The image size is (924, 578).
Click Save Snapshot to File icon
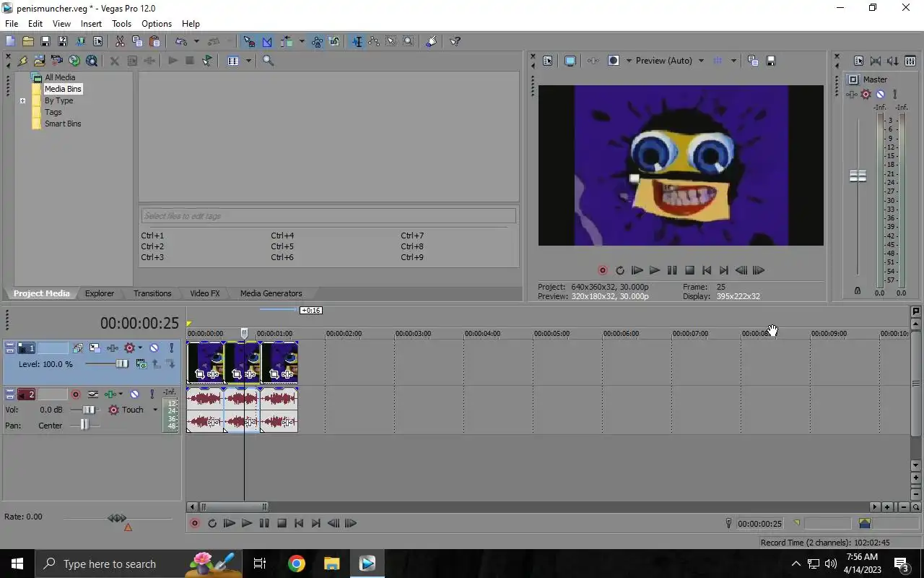[x=770, y=61]
